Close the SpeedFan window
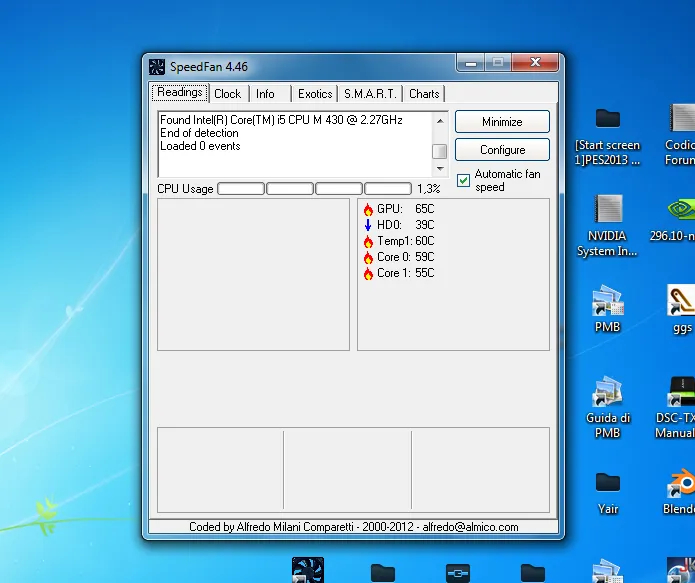 click(x=535, y=63)
